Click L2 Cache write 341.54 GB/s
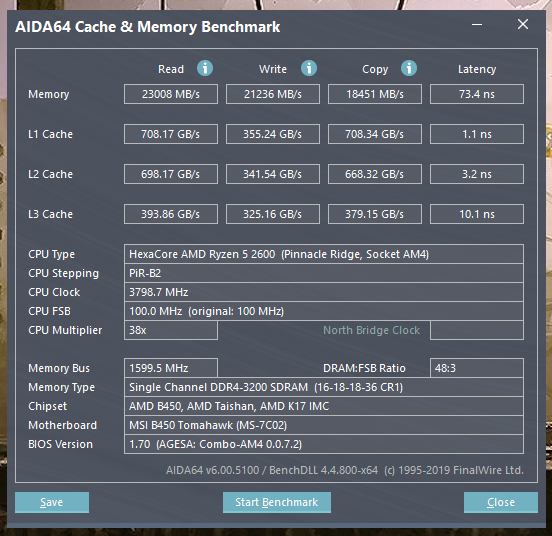This screenshot has width=552, height=536. [x=273, y=174]
